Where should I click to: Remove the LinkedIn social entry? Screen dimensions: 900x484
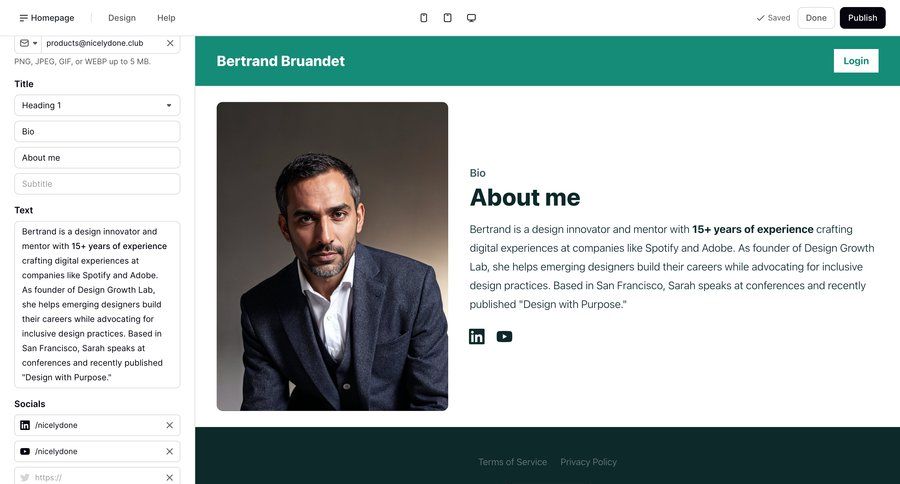(170, 425)
